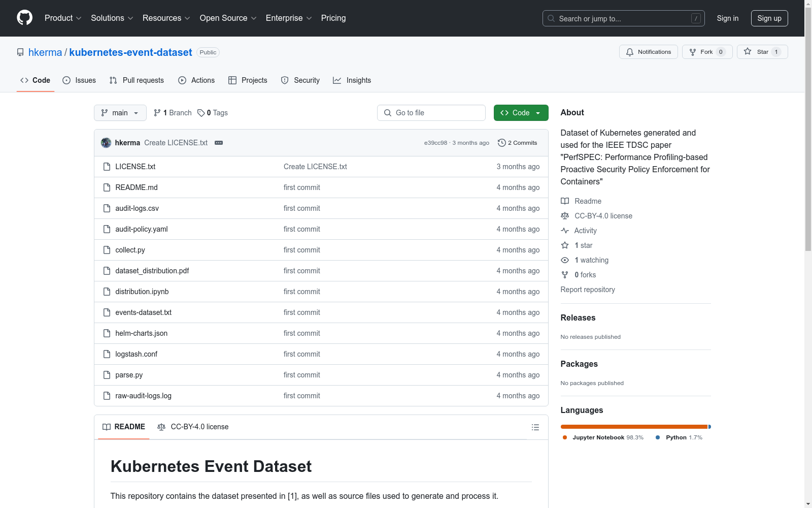This screenshot has height=508, width=812.
Task: Open the dataset_distribution.pdf file
Action: click(152, 271)
